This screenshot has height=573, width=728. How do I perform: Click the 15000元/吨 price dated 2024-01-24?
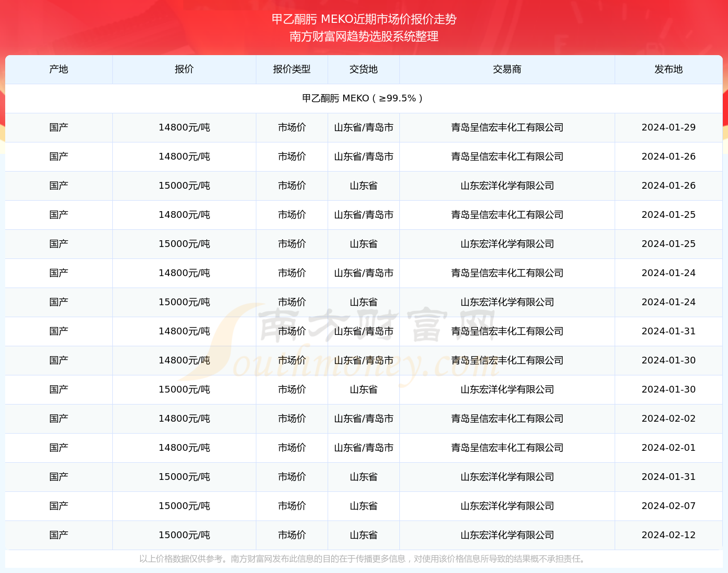coord(184,302)
